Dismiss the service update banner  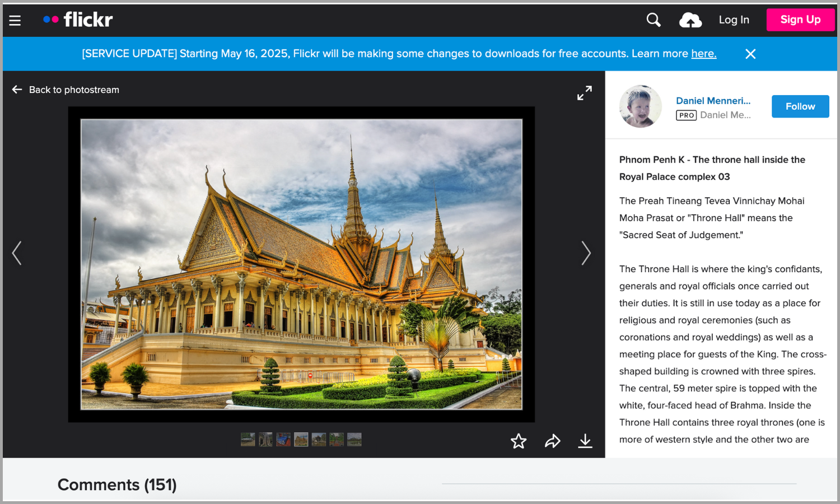coord(750,54)
